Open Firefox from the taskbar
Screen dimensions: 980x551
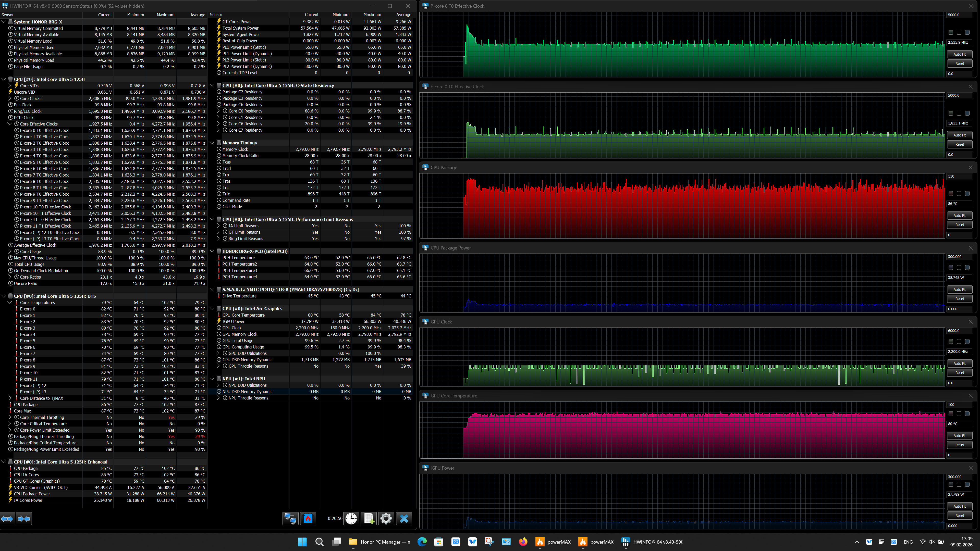point(523,542)
